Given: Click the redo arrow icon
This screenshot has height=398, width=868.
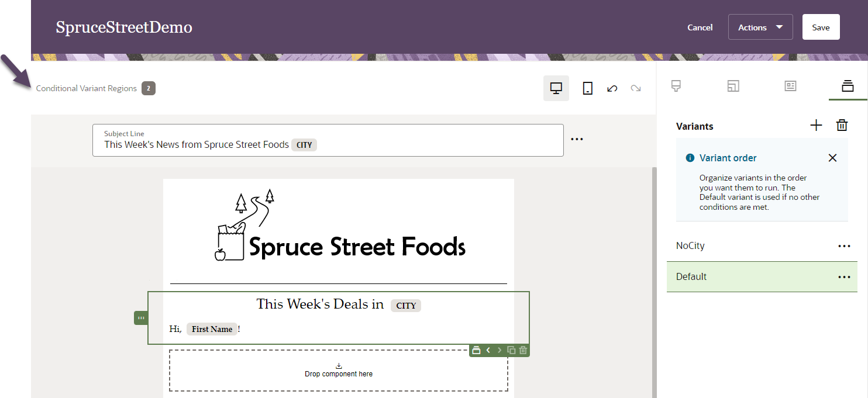Looking at the screenshot, I should tap(636, 88).
